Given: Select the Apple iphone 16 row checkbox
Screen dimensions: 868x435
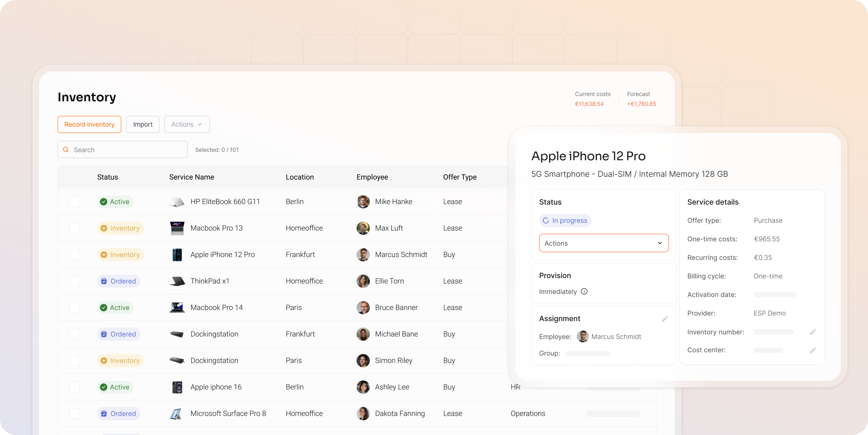Looking at the screenshot, I should coord(74,387).
